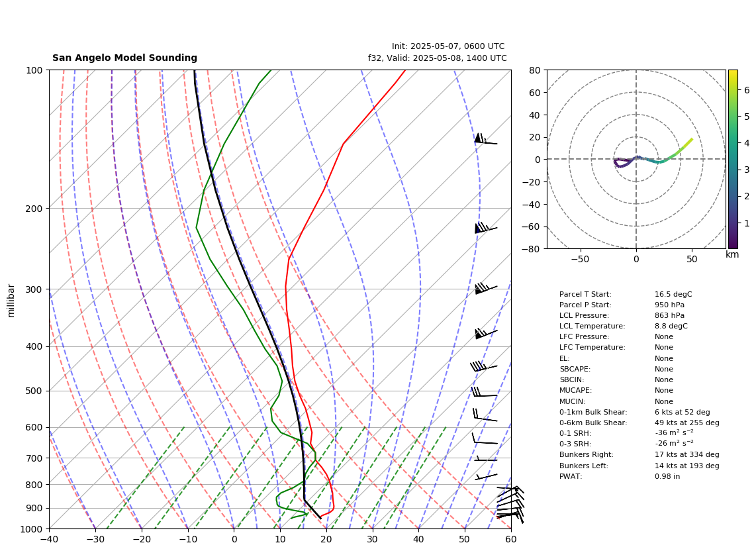Click the 30 temperature tick on skew-T axis
The image size is (756, 551).
[373, 539]
